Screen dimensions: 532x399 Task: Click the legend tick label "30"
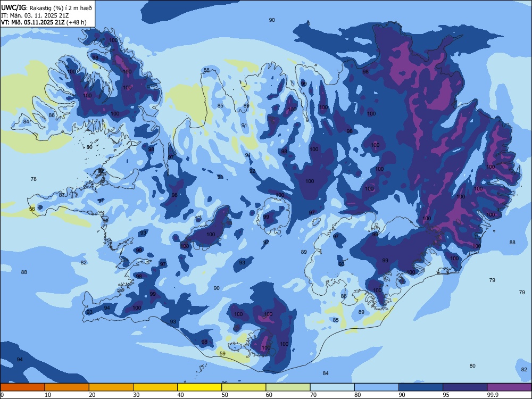coord(136,395)
